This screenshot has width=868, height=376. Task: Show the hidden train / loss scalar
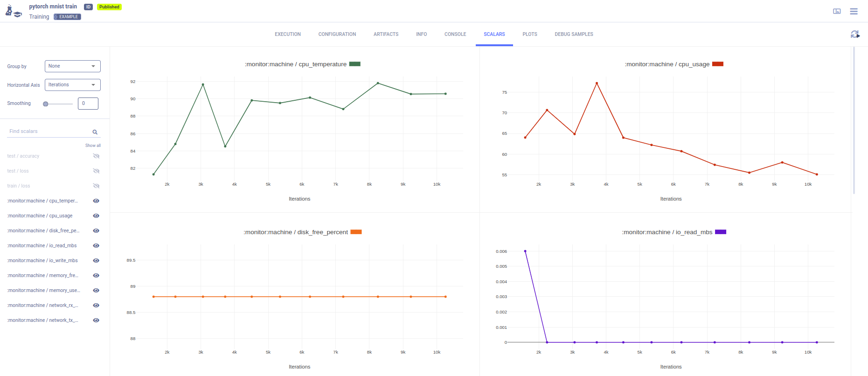pyautogui.click(x=96, y=186)
